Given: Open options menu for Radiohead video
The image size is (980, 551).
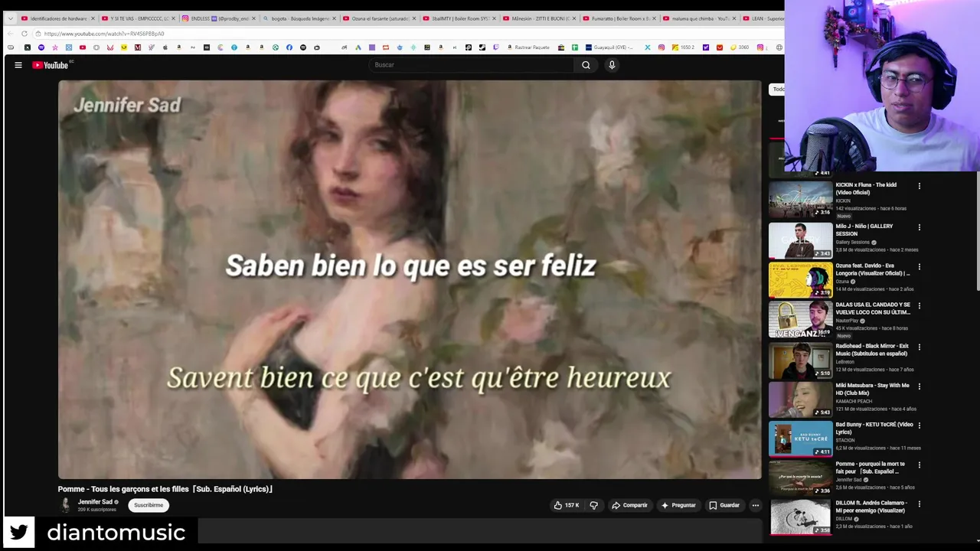Looking at the screenshot, I should click(x=920, y=347).
